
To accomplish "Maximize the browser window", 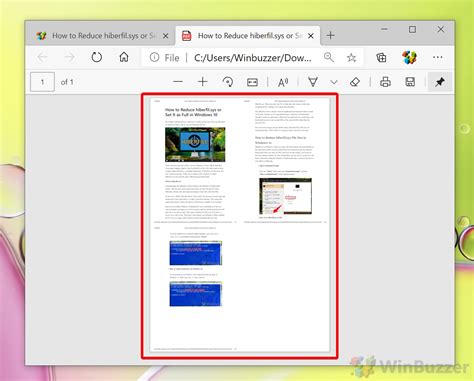I will 412,29.
